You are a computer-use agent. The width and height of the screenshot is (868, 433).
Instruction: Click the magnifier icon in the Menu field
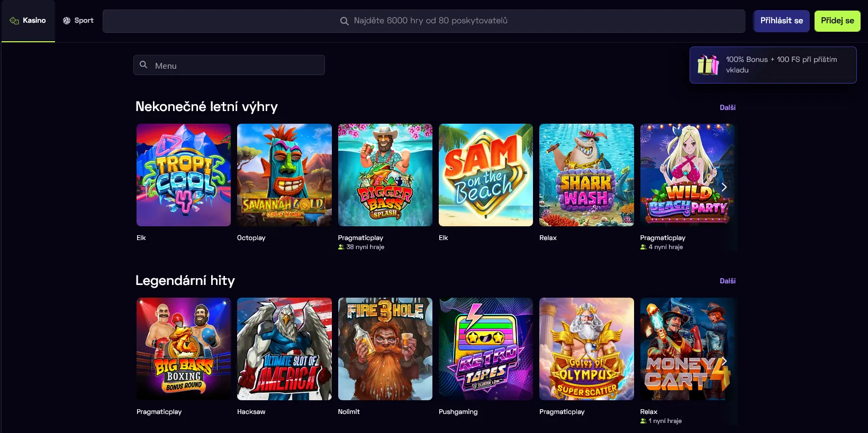[143, 65]
